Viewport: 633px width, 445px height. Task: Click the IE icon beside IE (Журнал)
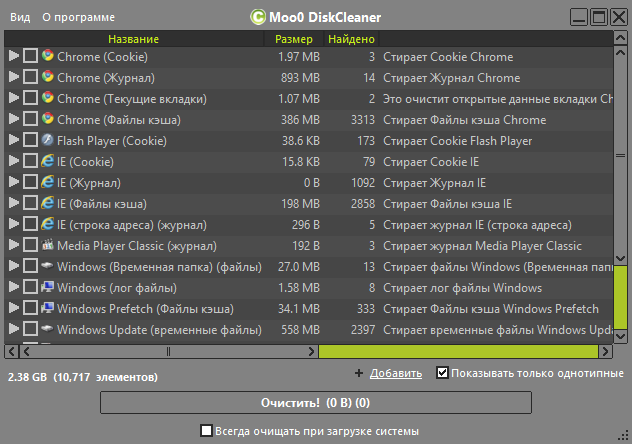(48, 182)
